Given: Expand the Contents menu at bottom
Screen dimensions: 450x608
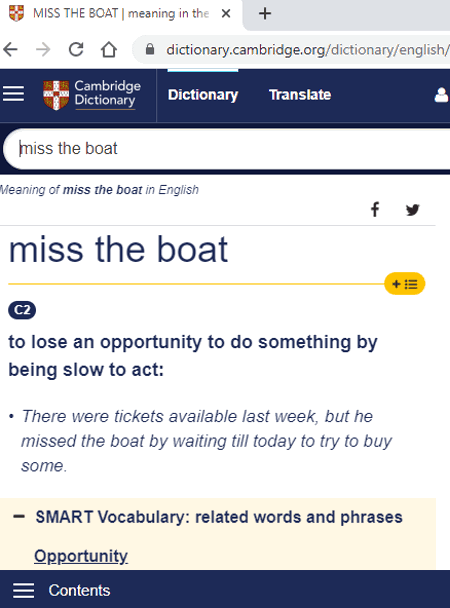Looking at the screenshot, I should tap(62, 590).
